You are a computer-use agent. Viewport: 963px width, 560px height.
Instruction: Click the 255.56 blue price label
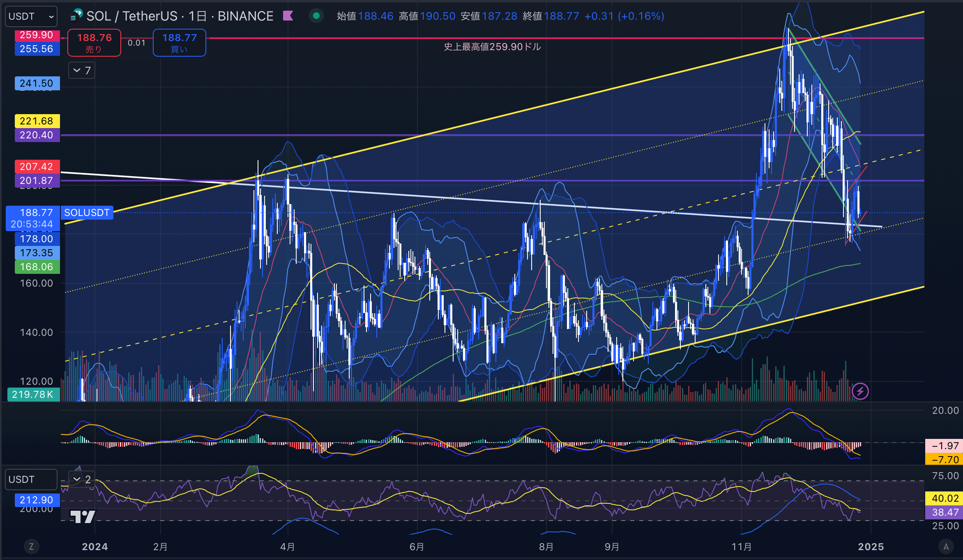pyautogui.click(x=37, y=49)
